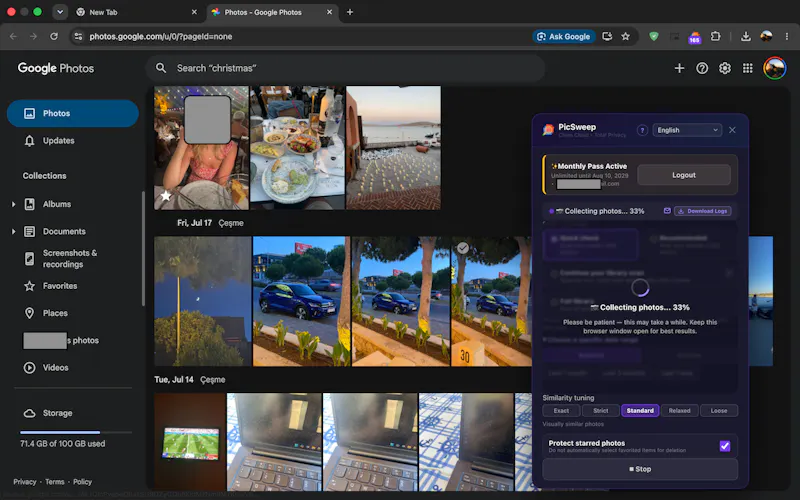Click the Download Logs button

(703, 211)
